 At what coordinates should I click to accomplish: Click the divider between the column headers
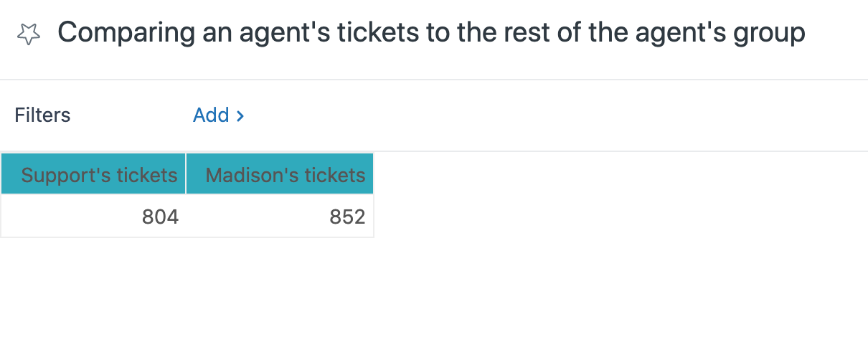point(187,174)
